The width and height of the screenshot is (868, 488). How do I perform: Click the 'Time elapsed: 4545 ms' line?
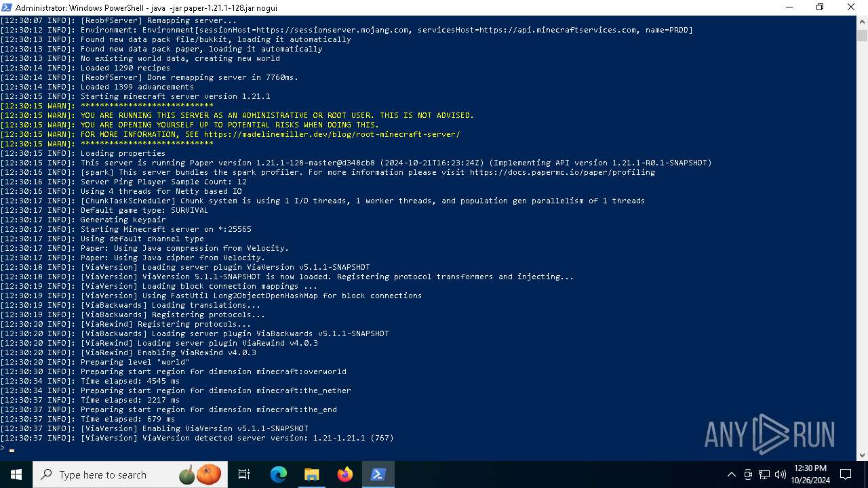click(90, 381)
